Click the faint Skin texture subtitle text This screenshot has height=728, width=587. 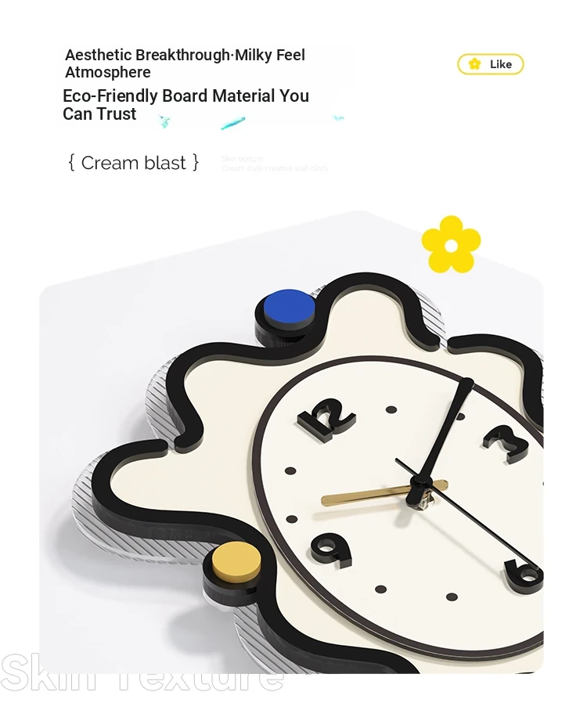coord(275,164)
